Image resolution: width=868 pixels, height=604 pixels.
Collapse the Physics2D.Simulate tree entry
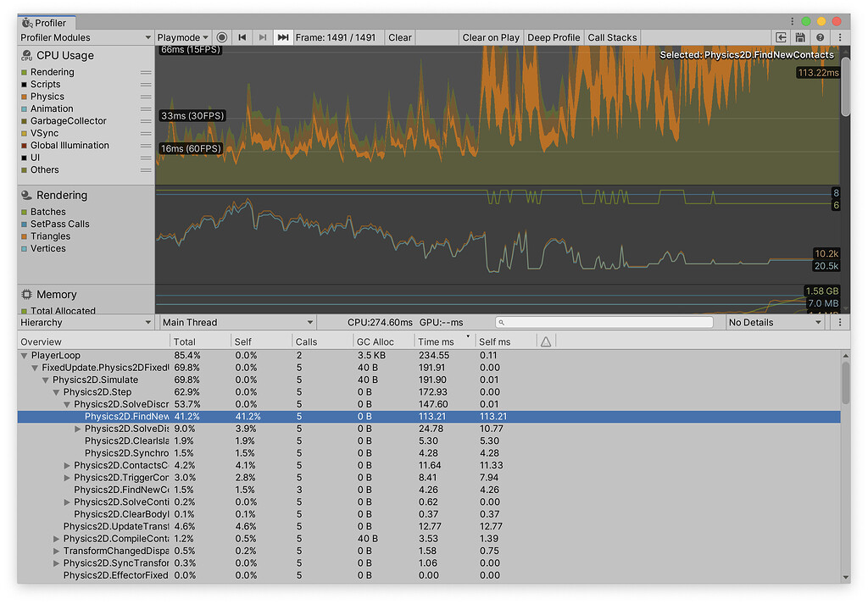[46, 380]
